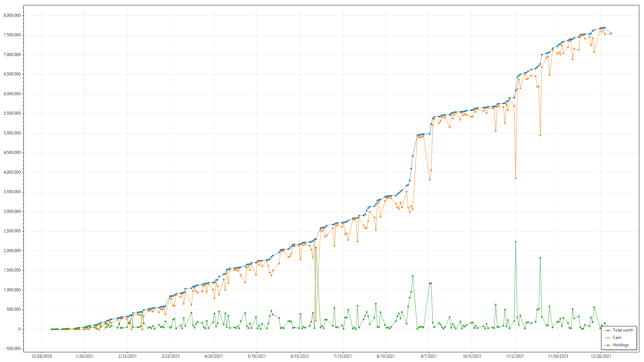Click the lowest orange Cash dip near 11/2/2021
Image resolution: width=644 pixels, height=362 pixels.
[516, 178]
